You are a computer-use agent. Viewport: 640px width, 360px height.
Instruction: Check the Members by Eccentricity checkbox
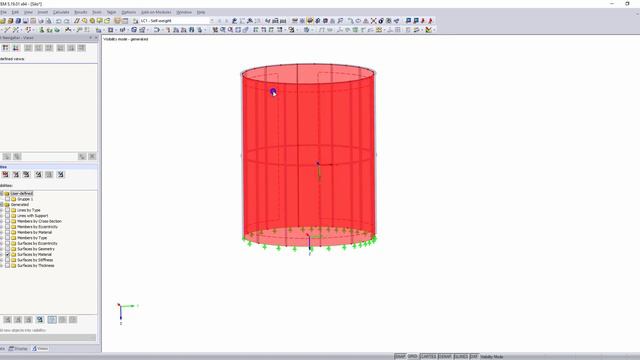(7, 227)
